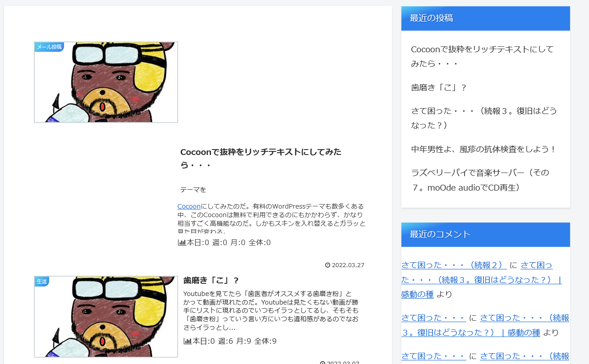This screenshot has height=364, width=589.
Task: Click the bar chart icon beside 本日:0 週:0
Action: (182, 242)
